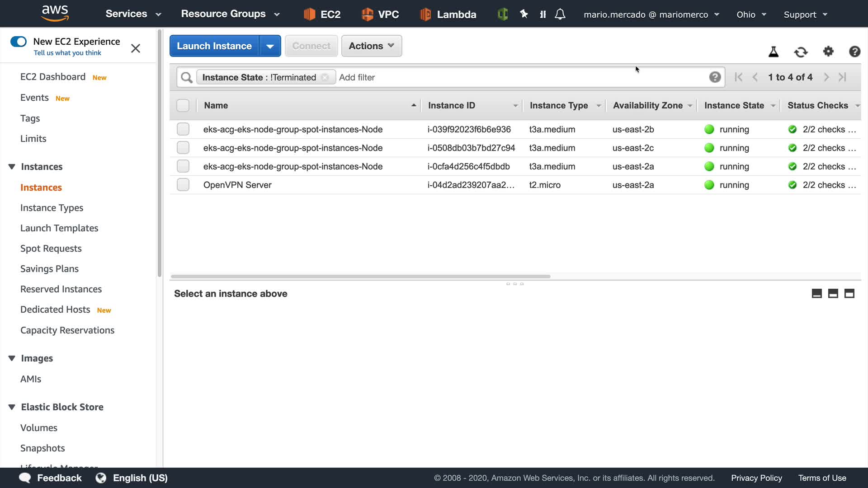Click the Tell us what you think link

pos(67,53)
